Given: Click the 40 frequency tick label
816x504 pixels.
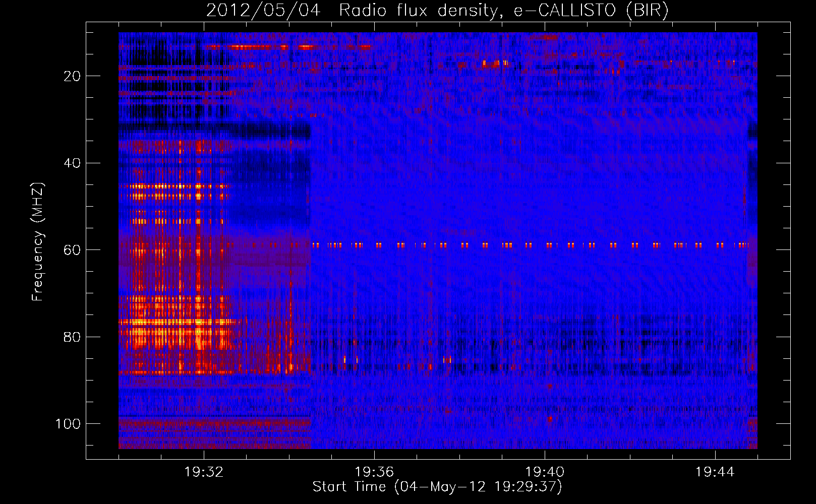Looking at the screenshot, I should (73, 163).
